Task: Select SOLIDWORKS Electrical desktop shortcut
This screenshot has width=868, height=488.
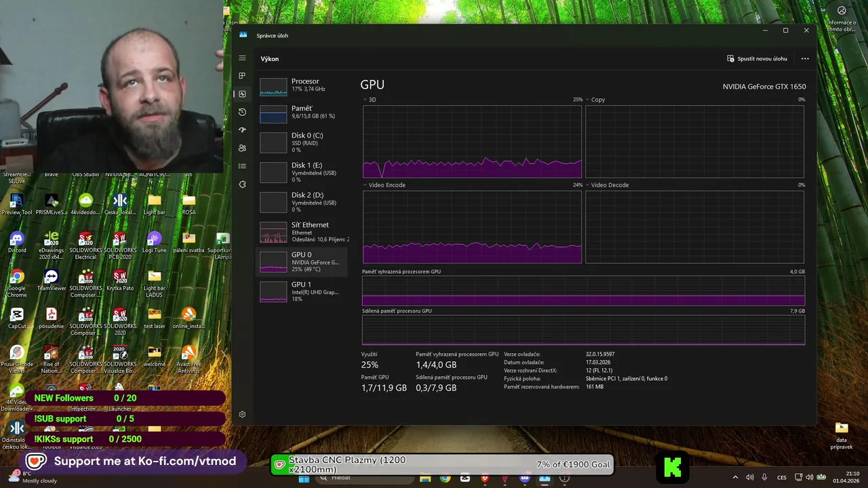Action: point(86,245)
